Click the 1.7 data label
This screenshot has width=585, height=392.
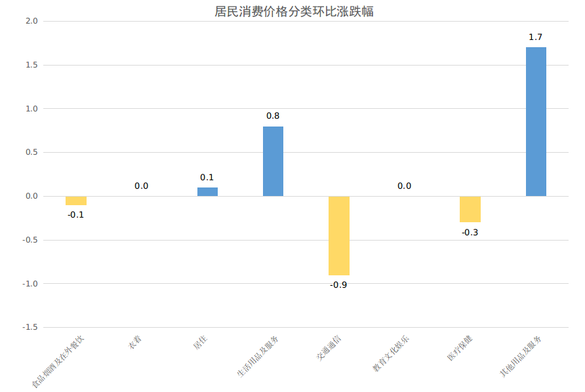(x=536, y=37)
